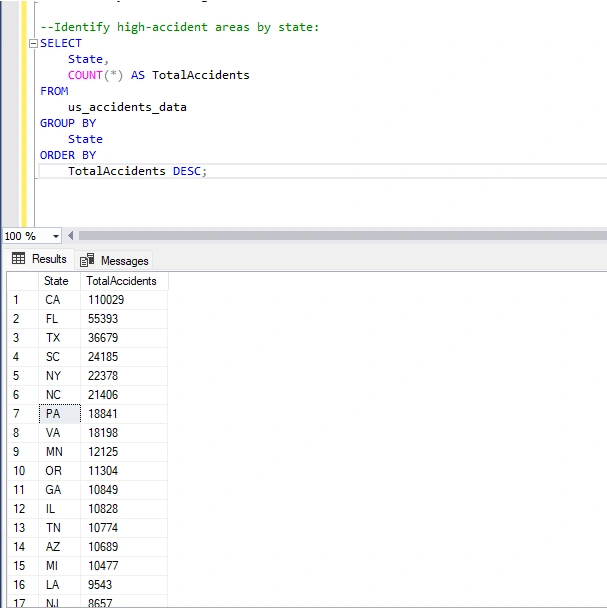Select the 21406 value cell
607x608 pixels.
coord(124,395)
